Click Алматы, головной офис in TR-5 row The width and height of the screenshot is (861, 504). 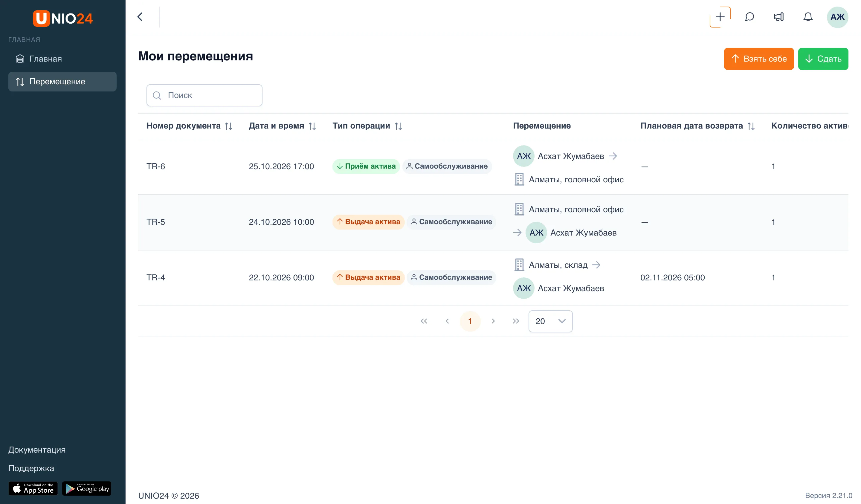pos(576,210)
